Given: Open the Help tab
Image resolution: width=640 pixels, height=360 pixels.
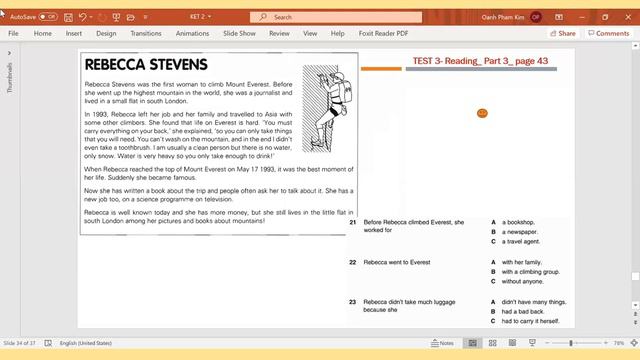Looking at the screenshot, I should pos(338,33).
